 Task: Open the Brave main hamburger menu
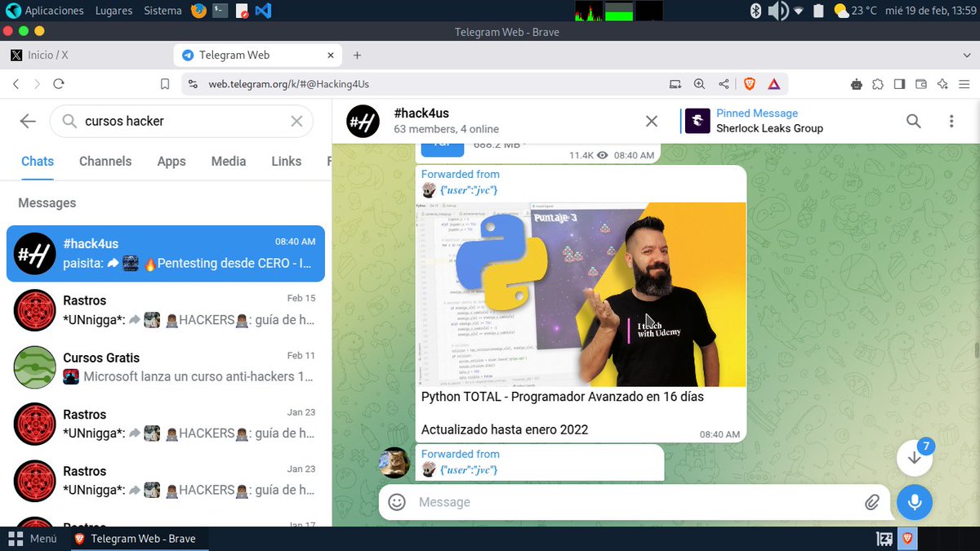pyautogui.click(x=965, y=83)
